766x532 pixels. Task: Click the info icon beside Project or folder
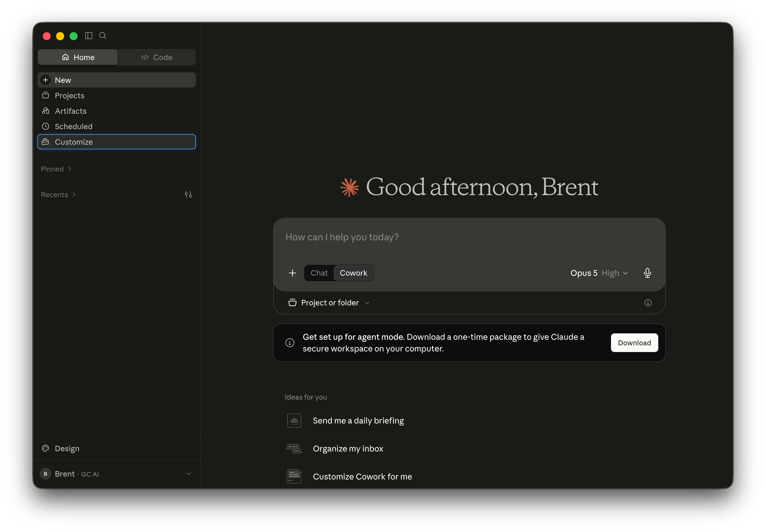647,303
